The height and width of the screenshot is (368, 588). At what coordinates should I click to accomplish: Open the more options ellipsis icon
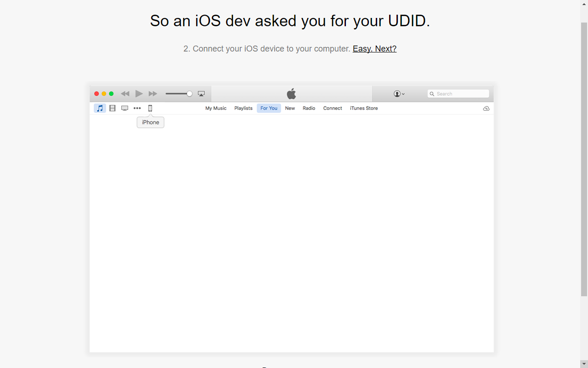[x=137, y=108]
